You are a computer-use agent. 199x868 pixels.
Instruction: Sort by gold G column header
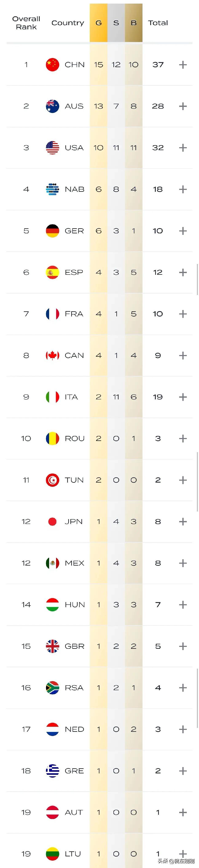(x=98, y=23)
